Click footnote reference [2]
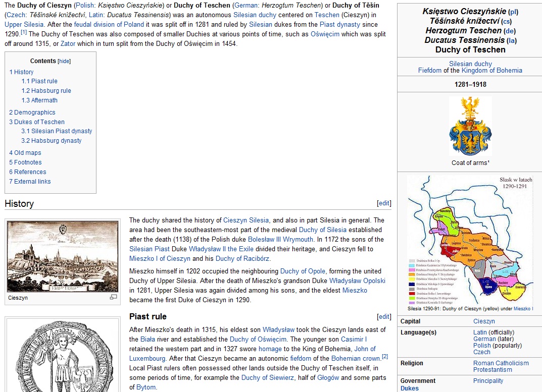The height and width of the screenshot is (392, 542). [x=385, y=356]
